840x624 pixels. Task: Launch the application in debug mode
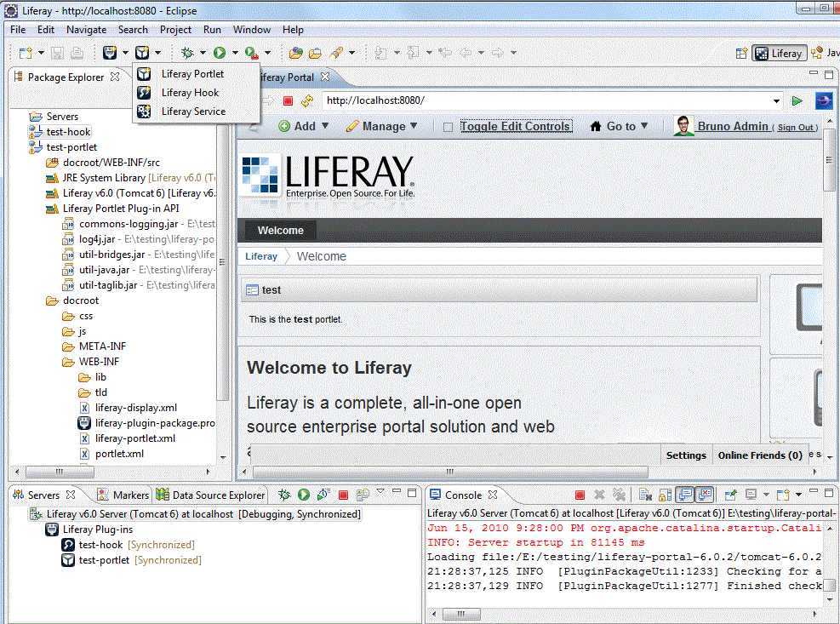pyautogui.click(x=189, y=52)
